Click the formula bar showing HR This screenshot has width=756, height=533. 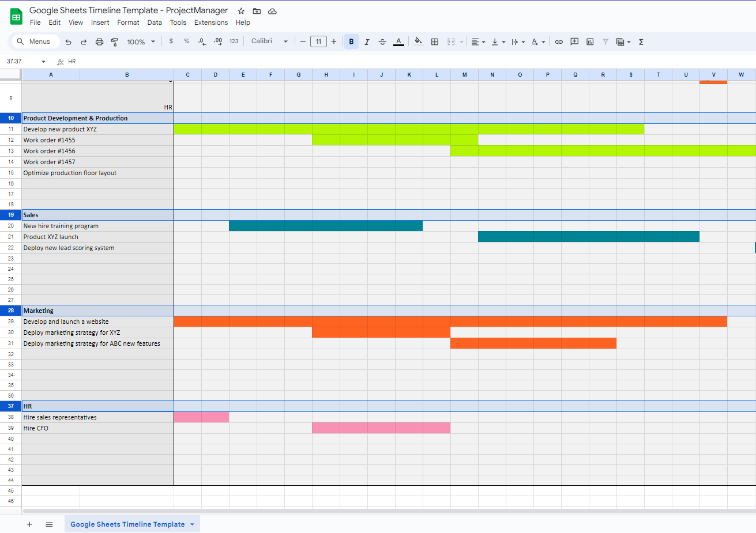click(x=409, y=62)
